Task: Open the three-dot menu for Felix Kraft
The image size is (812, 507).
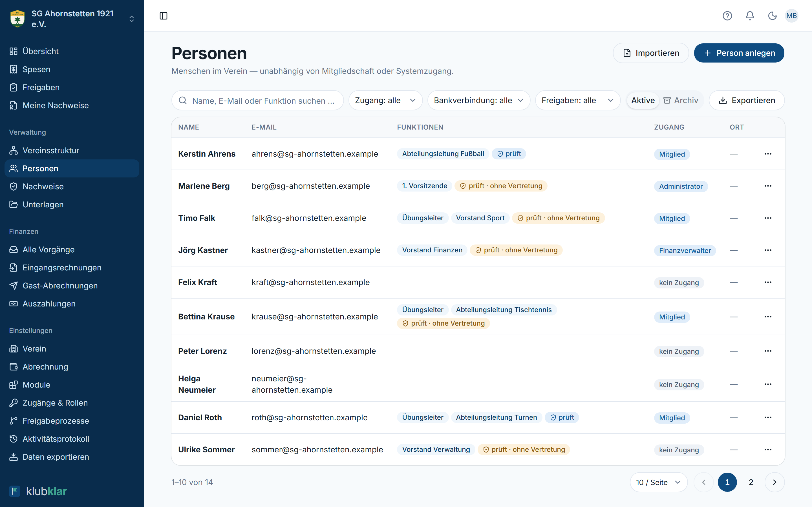Action: (x=768, y=282)
